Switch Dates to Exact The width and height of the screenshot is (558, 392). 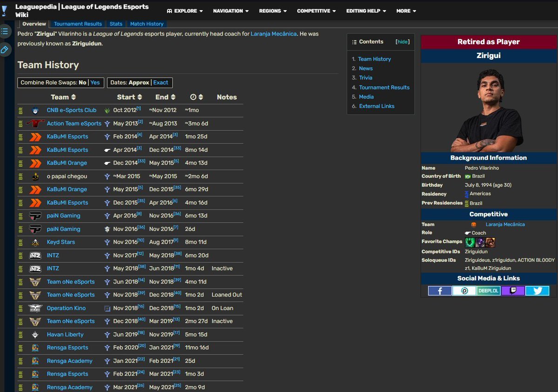161,82
